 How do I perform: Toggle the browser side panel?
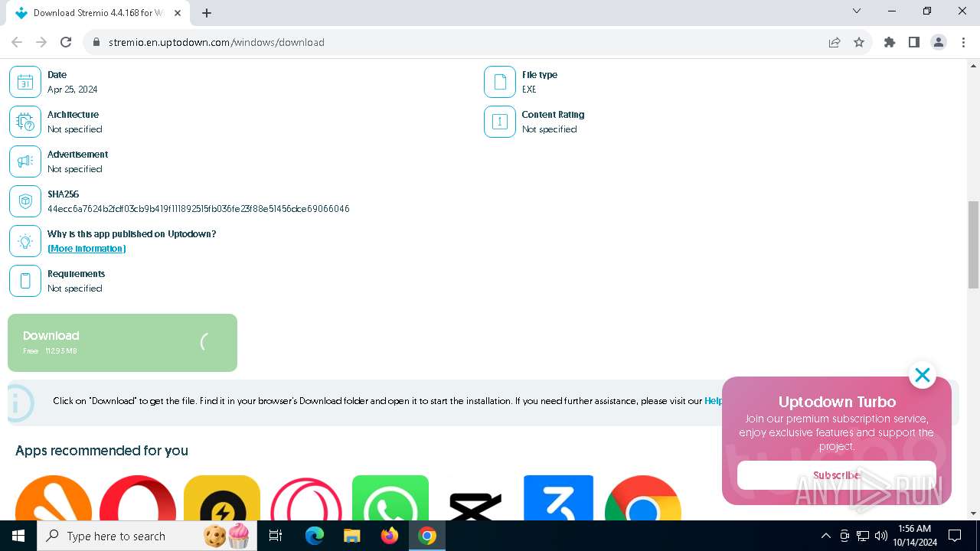pos(914,42)
